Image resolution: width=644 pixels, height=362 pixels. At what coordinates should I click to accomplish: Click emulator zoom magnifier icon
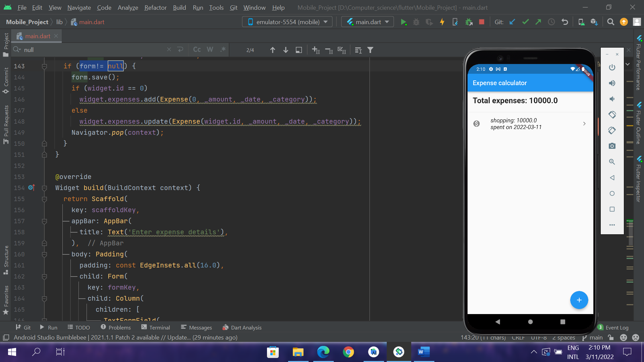tap(612, 162)
